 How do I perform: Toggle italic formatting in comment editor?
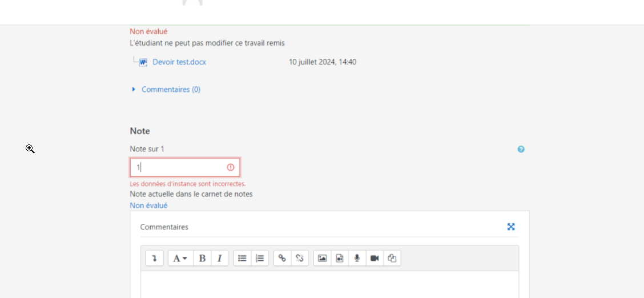(219, 258)
